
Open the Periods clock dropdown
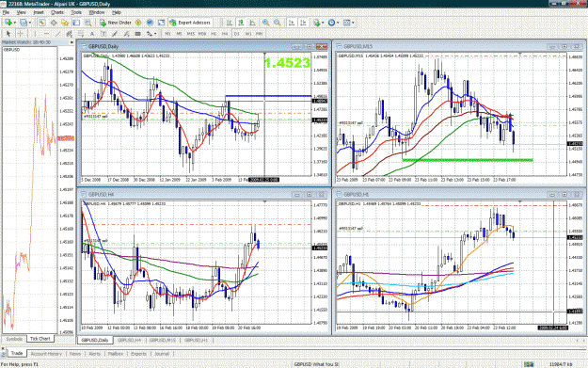[x=333, y=23]
